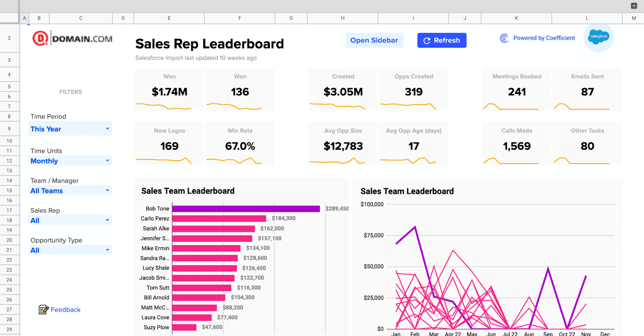
Task: Click the Domain.com red D logo
Action: [40, 39]
